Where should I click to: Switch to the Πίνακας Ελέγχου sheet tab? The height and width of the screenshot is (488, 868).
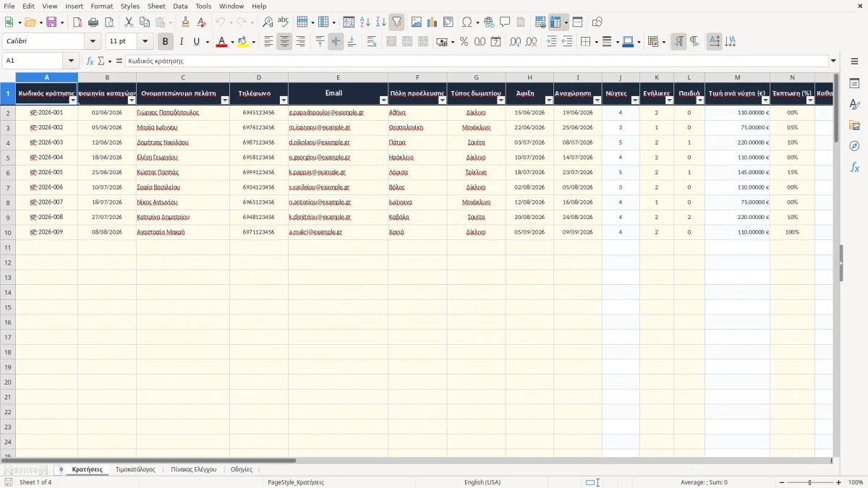click(193, 469)
